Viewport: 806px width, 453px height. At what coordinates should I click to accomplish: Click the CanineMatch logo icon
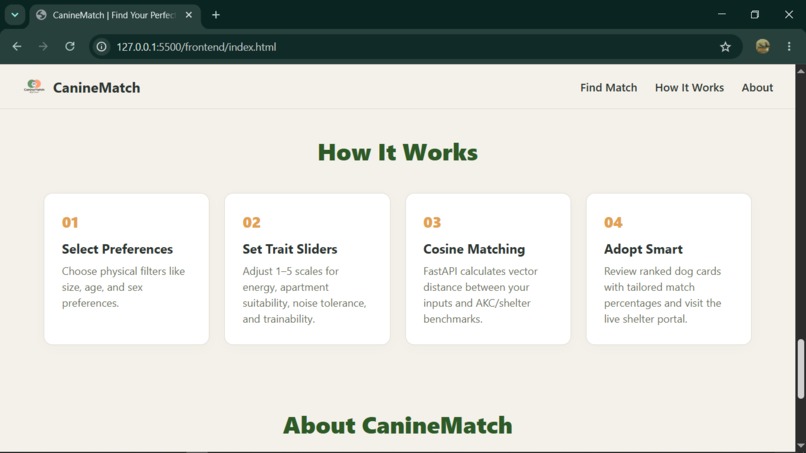pos(34,87)
